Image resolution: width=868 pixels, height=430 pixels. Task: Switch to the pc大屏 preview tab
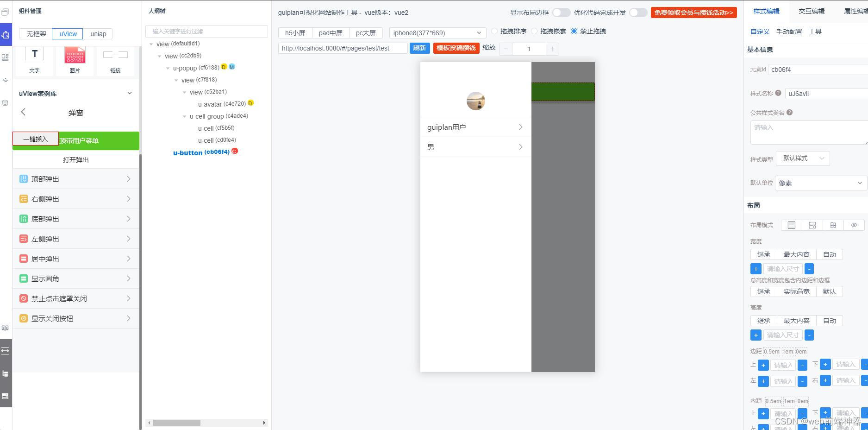click(x=366, y=32)
